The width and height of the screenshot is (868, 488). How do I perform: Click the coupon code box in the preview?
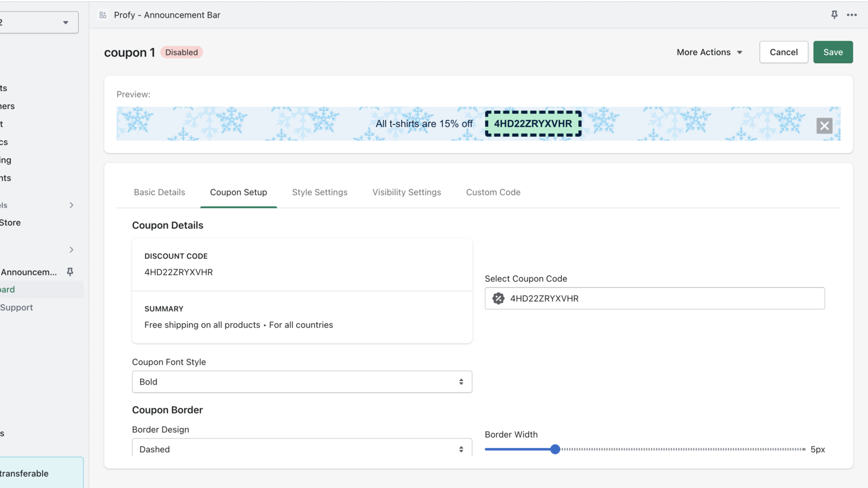(x=533, y=124)
